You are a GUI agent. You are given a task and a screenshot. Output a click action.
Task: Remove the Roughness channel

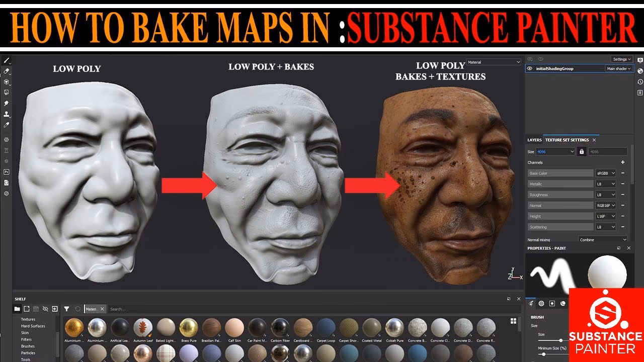[x=622, y=195]
